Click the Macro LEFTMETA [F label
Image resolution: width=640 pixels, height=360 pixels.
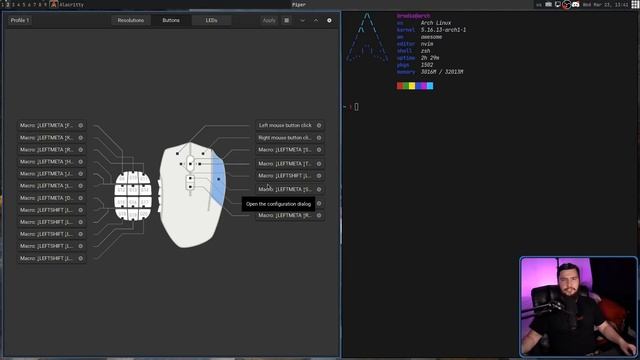point(47,126)
